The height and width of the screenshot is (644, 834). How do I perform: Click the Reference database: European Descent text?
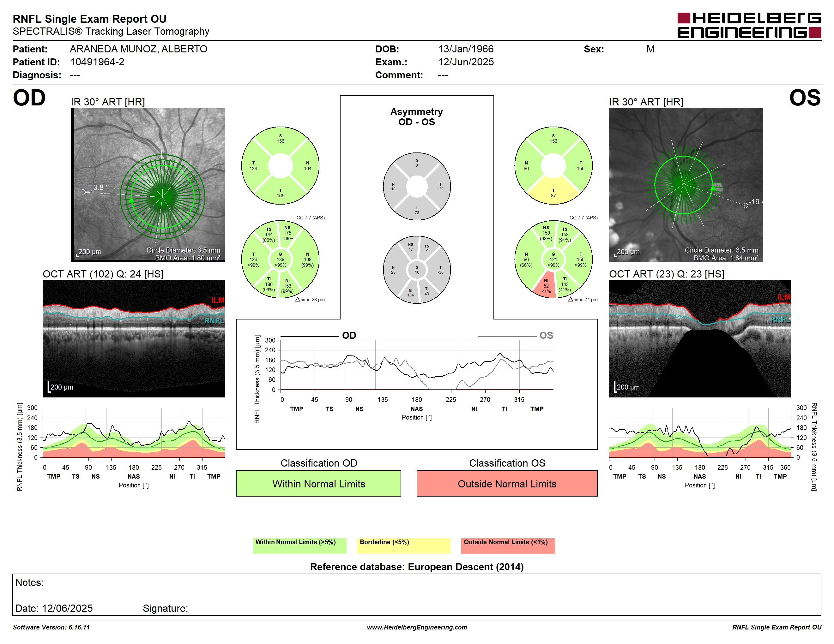(417, 567)
